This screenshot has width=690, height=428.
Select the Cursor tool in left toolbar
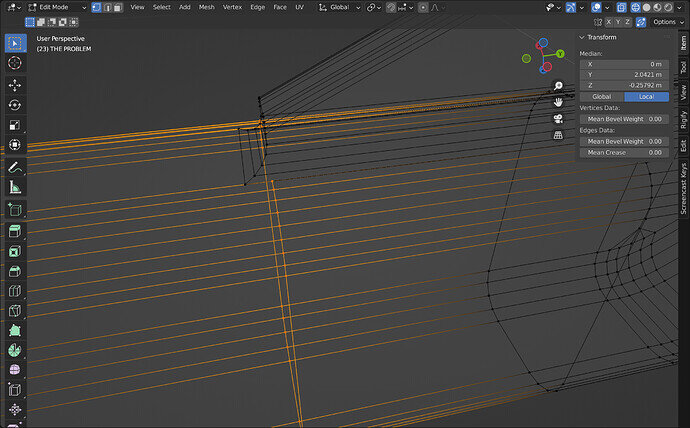pos(15,63)
